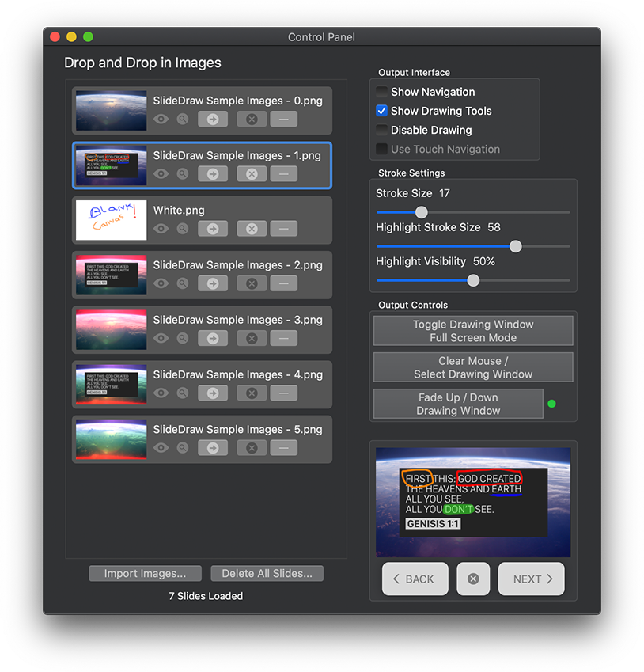The width and height of the screenshot is (644, 672).
Task: Click the eye icon for White.png
Action: 161,229
